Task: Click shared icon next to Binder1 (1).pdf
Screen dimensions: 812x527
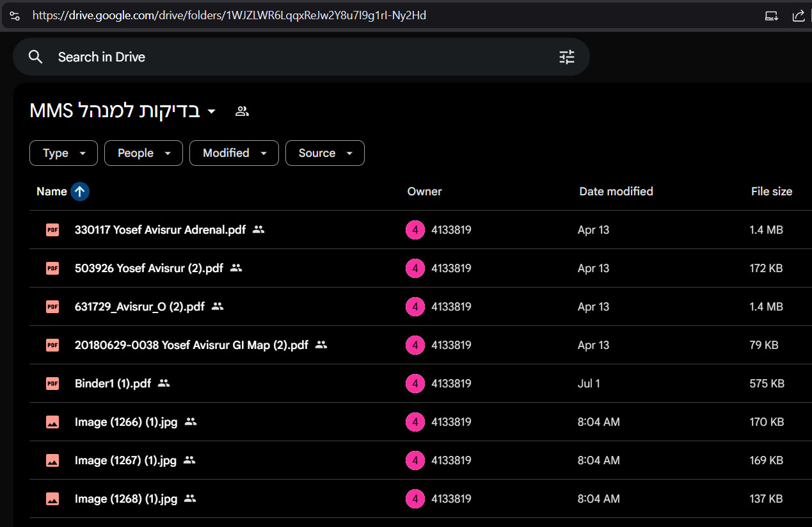Action: click(164, 384)
